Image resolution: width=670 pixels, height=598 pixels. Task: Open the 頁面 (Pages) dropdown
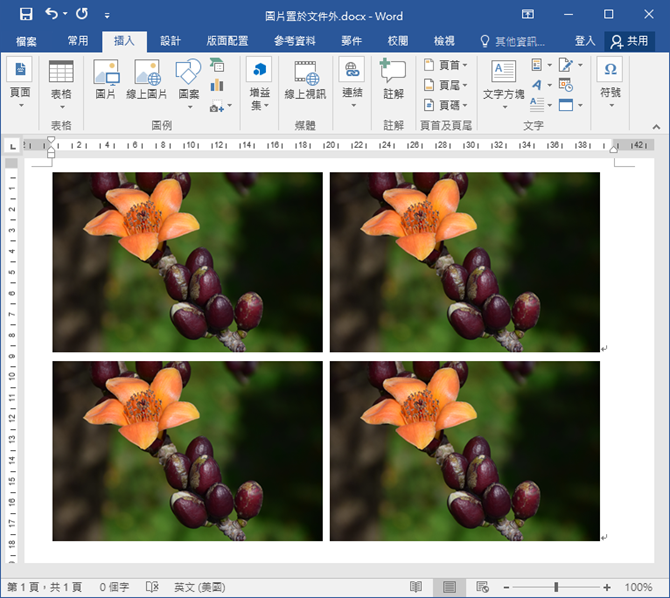(x=20, y=83)
